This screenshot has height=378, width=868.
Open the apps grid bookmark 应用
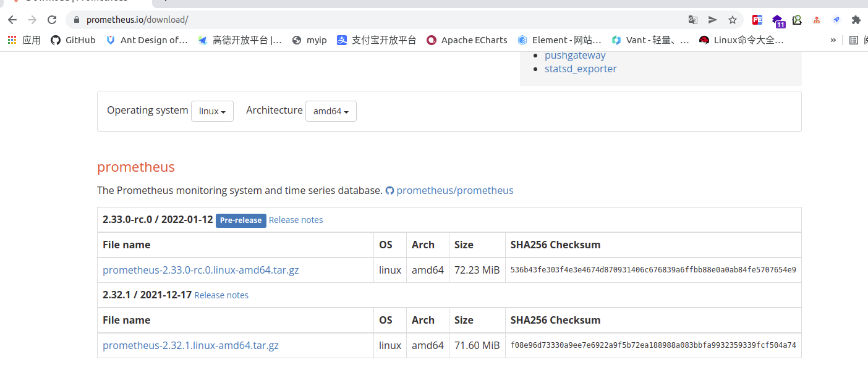23,40
